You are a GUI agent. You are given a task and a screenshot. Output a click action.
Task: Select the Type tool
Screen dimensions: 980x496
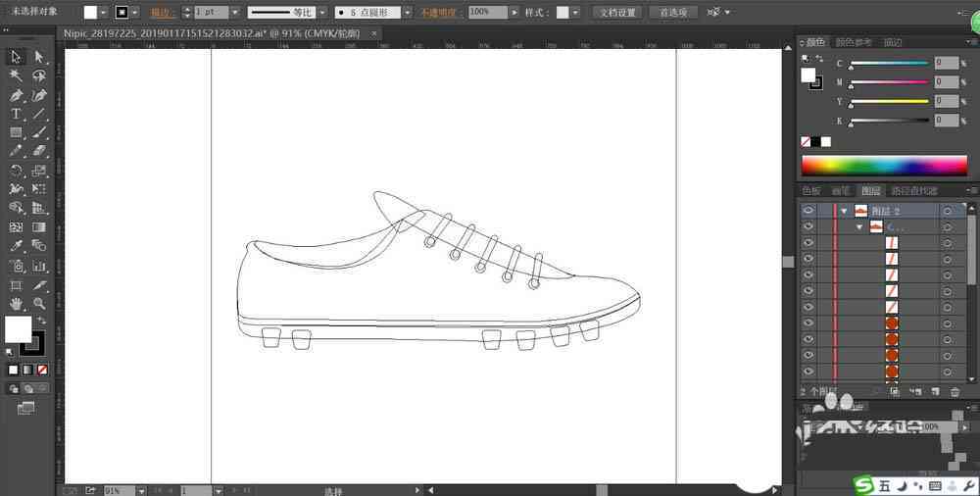tap(16, 115)
